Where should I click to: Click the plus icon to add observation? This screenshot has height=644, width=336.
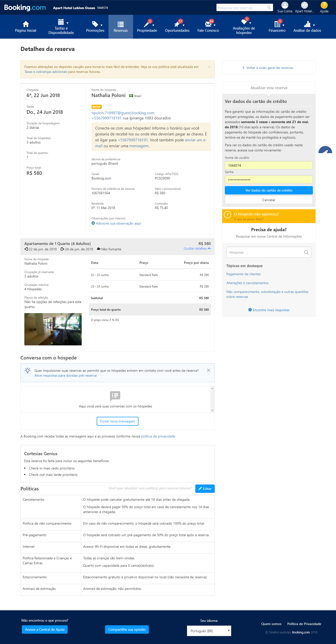tap(93, 223)
